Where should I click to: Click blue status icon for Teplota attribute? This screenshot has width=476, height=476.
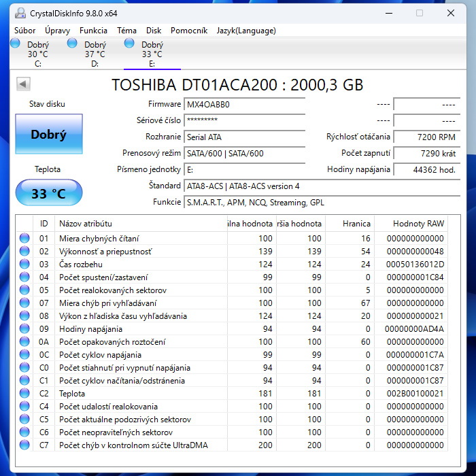point(25,393)
